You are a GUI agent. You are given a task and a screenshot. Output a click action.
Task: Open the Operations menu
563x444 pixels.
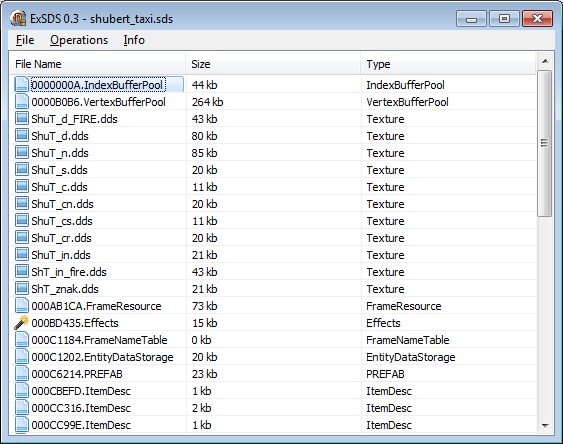79,40
